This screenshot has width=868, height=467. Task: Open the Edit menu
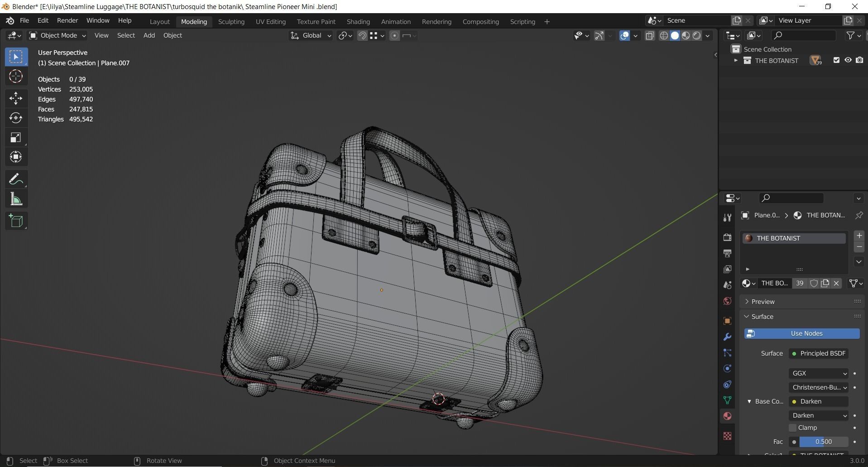43,21
